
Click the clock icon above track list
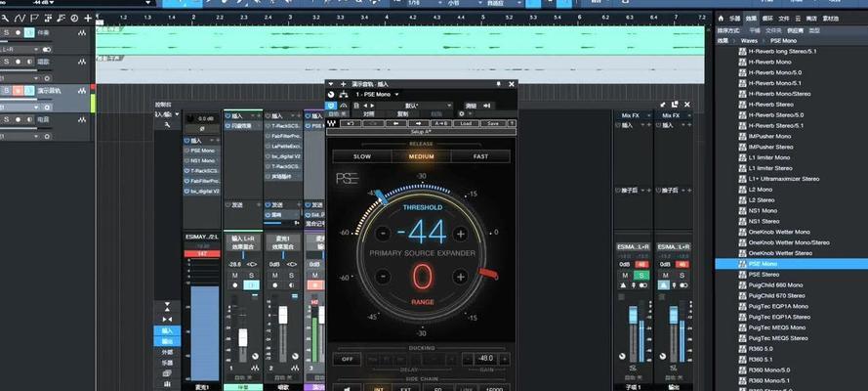tap(75, 19)
